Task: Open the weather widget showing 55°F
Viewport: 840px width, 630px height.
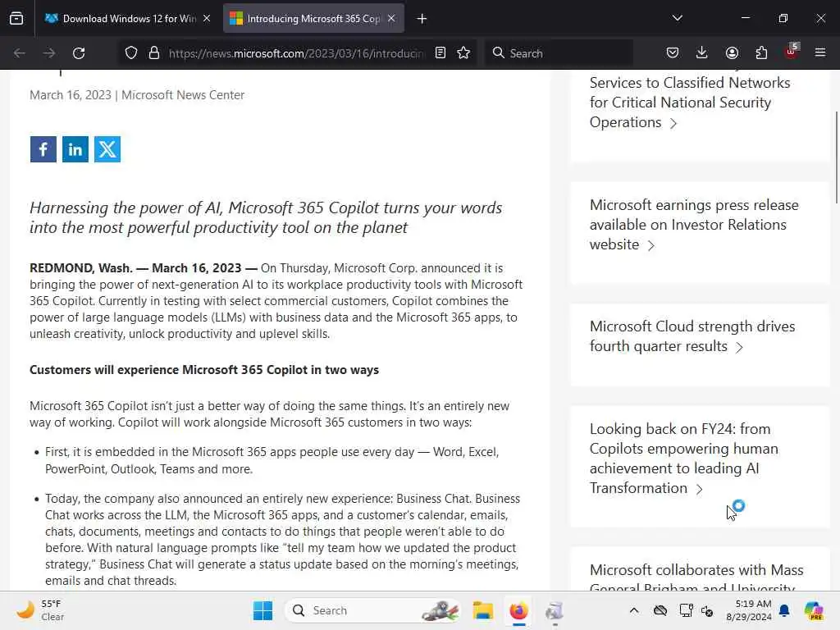Action: [39, 610]
